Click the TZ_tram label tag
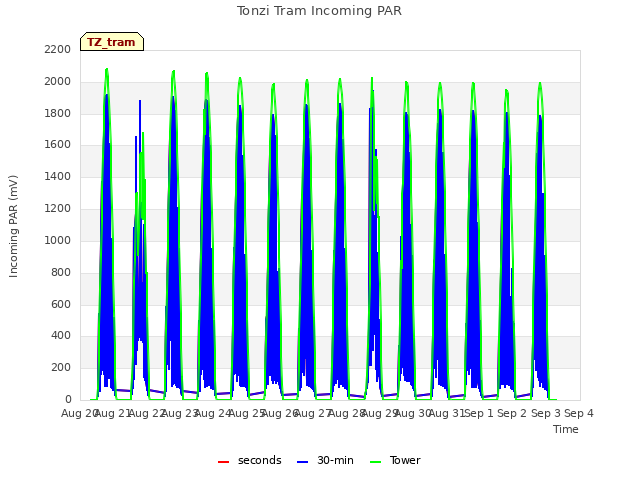 point(112,42)
